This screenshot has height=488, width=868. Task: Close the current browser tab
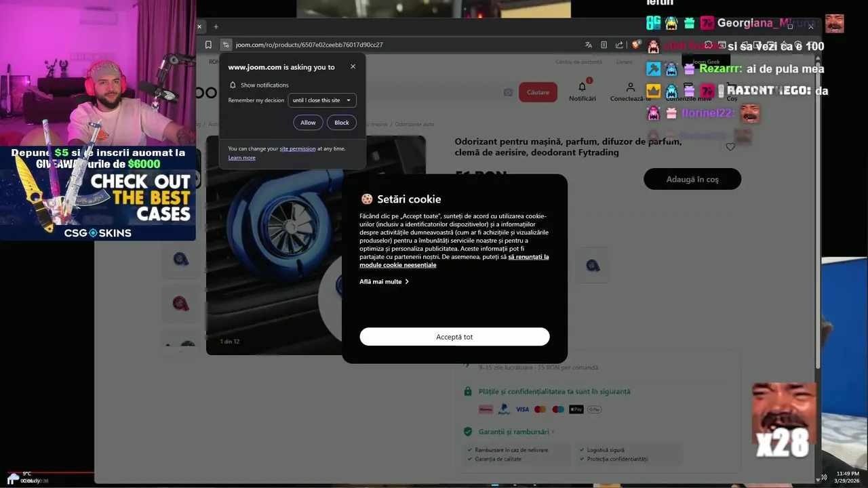[x=199, y=26]
